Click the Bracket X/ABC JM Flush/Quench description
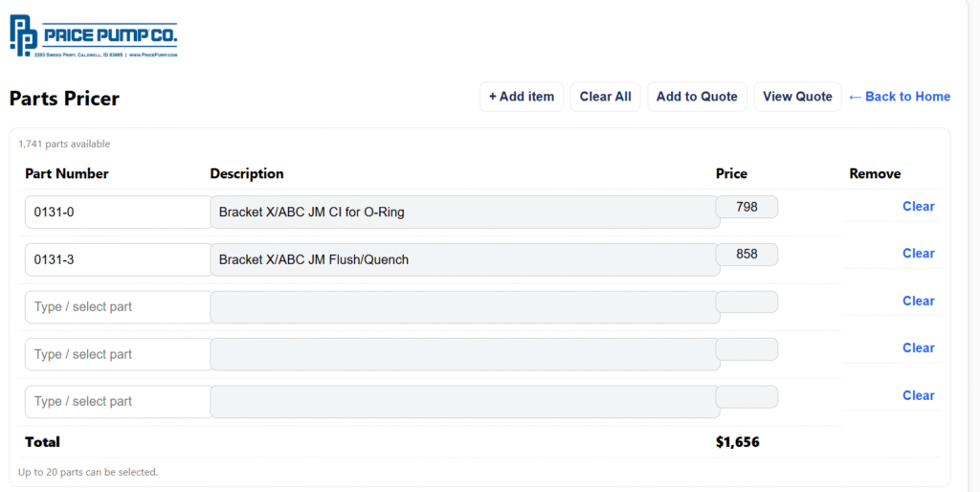The image size is (980, 492). [464, 259]
